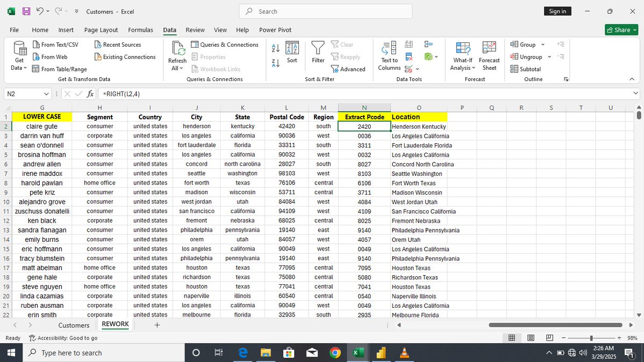The height and width of the screenshot is (362, 644).
Task: Expand the Group dropdown arrow
Action: click(543, 45)
